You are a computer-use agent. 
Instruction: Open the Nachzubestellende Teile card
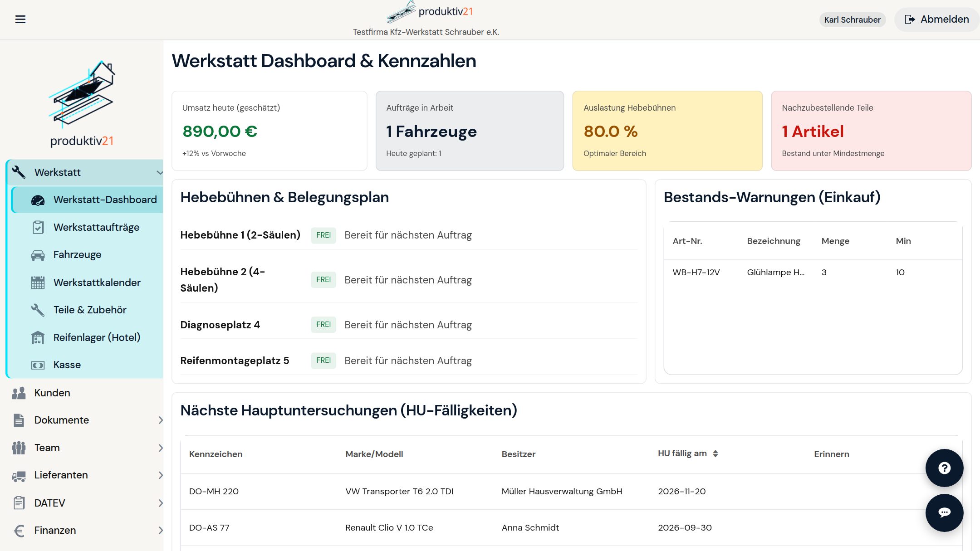tap(871, 131)
